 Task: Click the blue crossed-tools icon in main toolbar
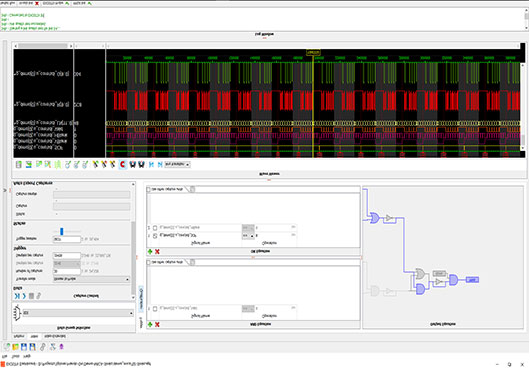click(53, 347)
